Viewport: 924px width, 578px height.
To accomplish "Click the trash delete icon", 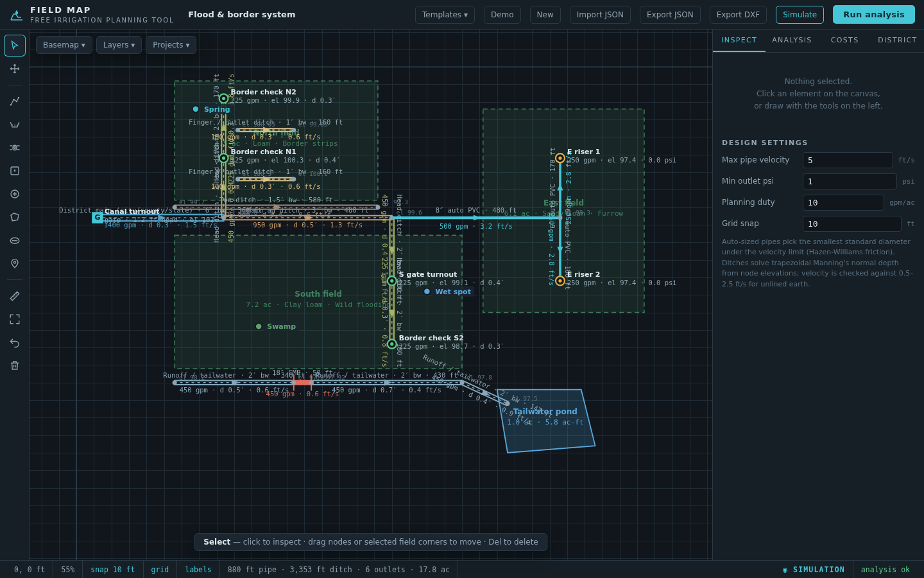I will coord(15,365).
